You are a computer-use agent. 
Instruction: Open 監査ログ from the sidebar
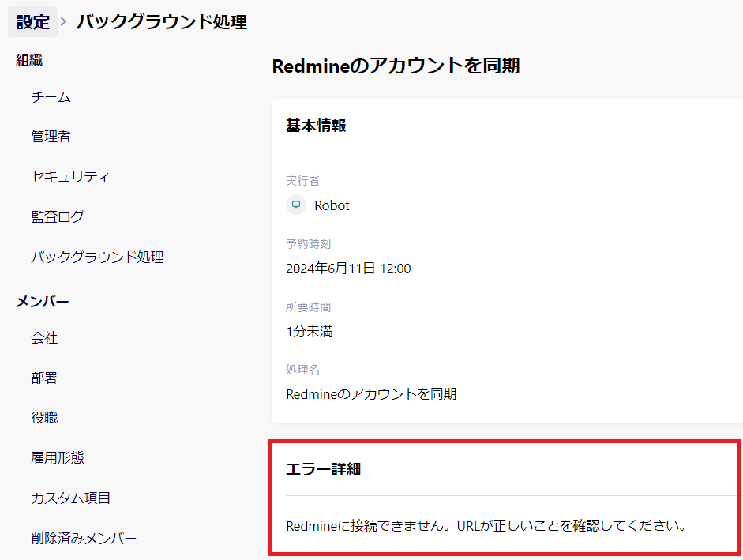point(58,216)
